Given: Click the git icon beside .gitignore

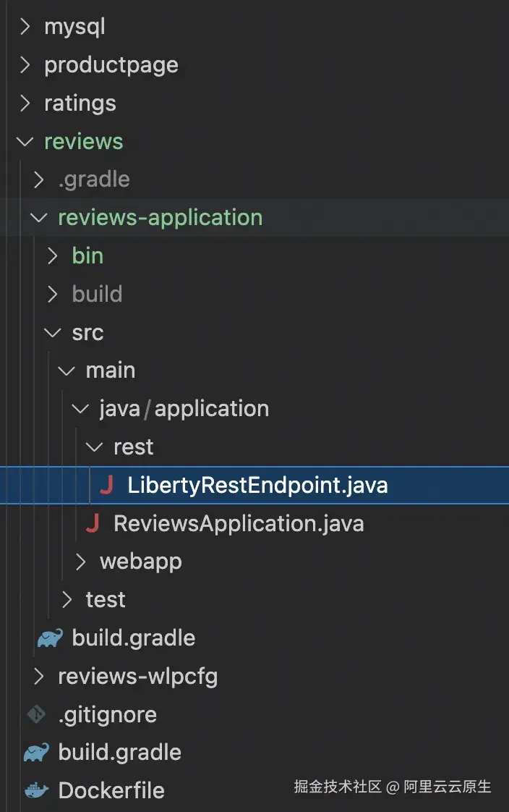Looking at the screenshot, I should tap(36, 714).
